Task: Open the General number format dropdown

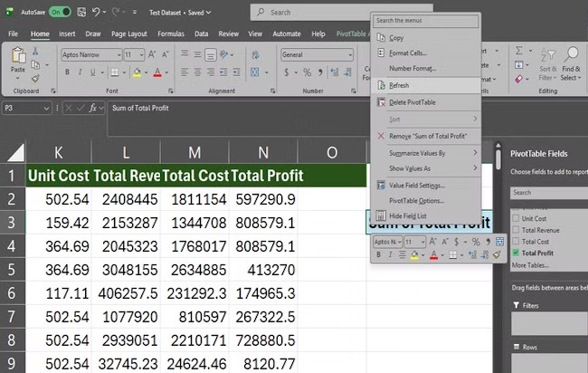Action: click(350, 55)
